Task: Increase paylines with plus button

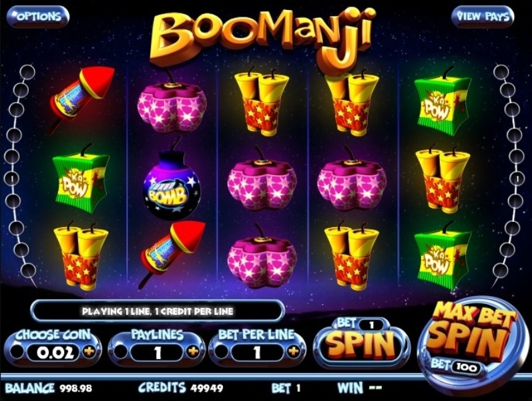Action: tap(193, 352)
